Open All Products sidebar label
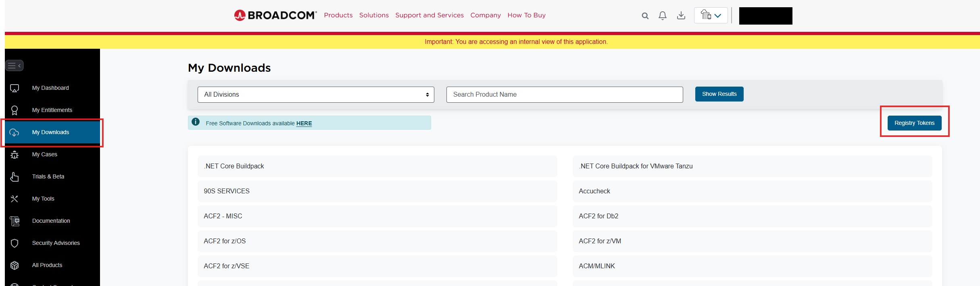Image resolution: width=980 pixels, height=286 pixels. click(47, 265)
